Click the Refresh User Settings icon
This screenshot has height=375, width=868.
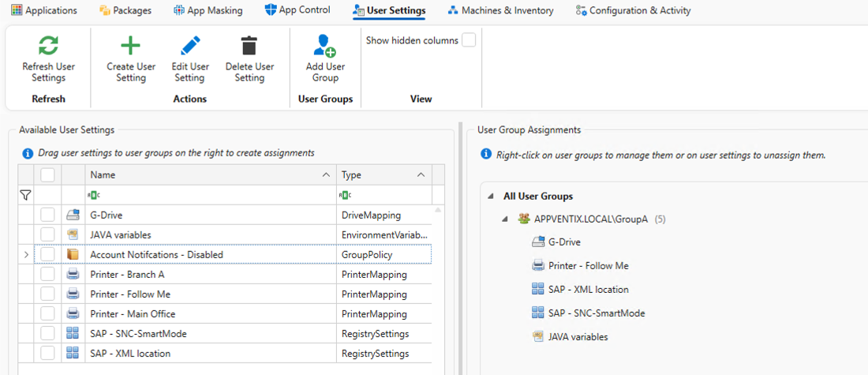click(48, 45)
